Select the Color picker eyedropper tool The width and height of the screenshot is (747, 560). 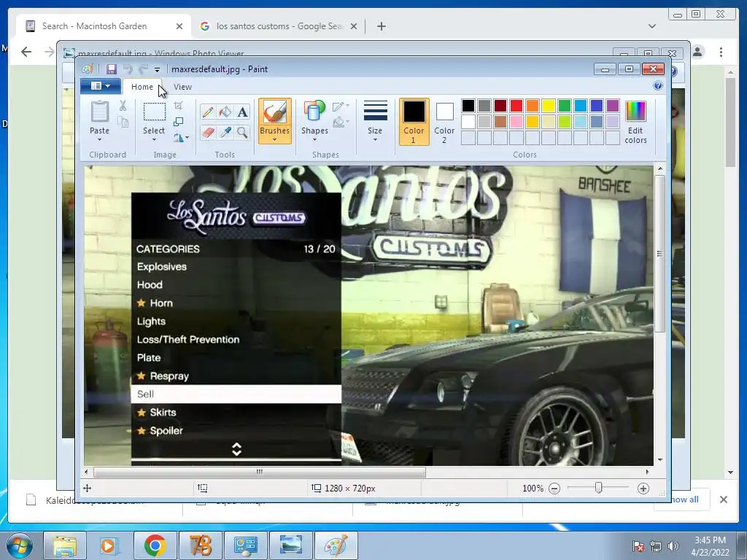[x=225, y=132]
